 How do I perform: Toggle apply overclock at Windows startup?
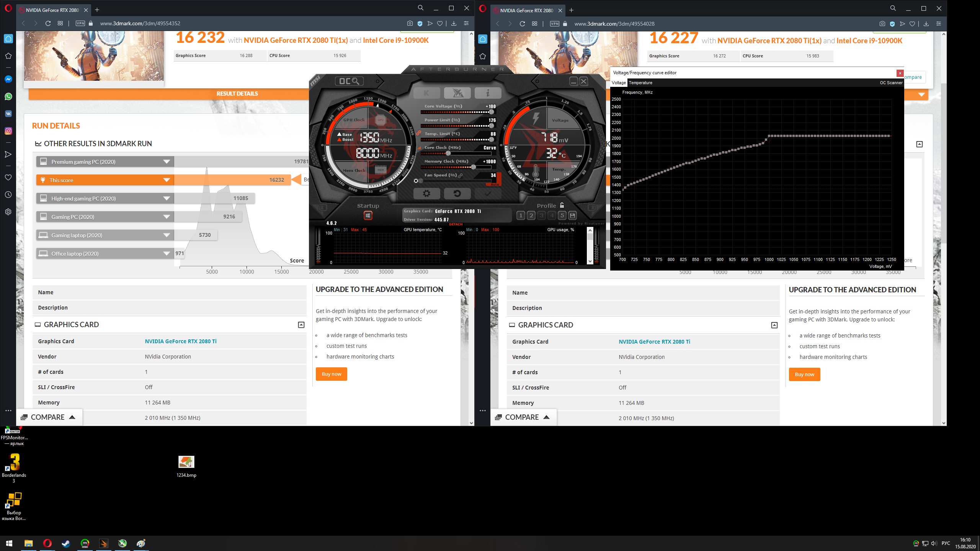click(x=368, y=215)
